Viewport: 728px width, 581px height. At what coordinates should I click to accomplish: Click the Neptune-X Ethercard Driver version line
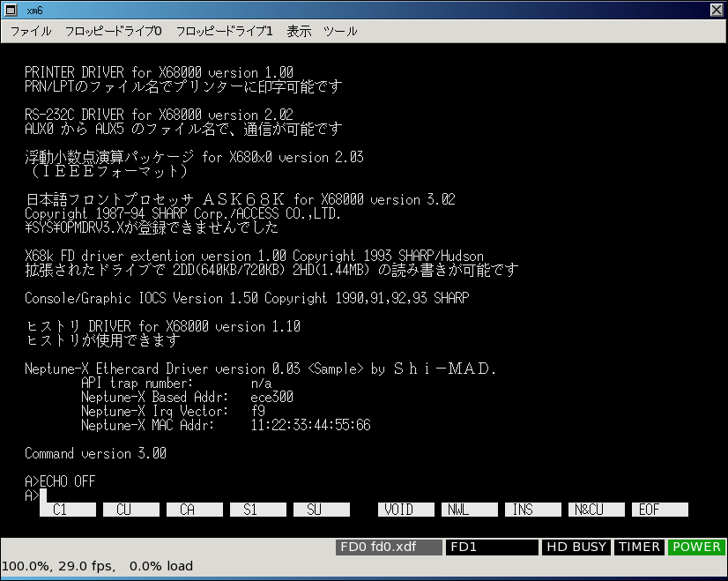click(x=261, y=369)
